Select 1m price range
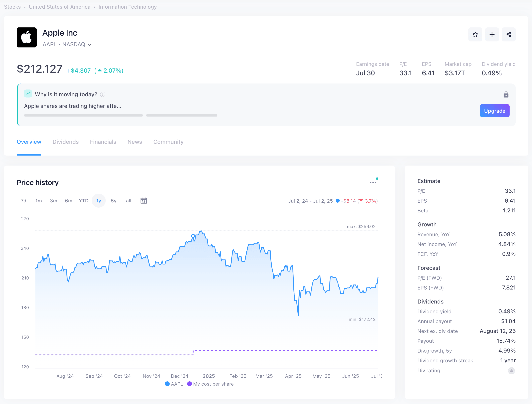 38,200
